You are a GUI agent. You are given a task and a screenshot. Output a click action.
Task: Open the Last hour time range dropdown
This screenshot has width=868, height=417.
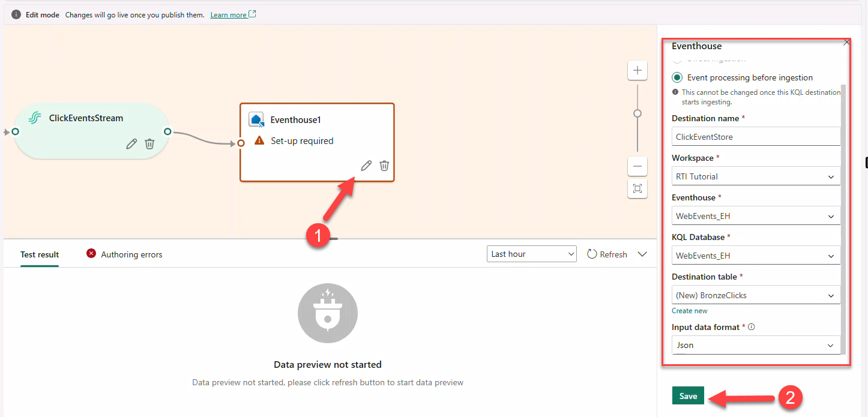[531, 254]
